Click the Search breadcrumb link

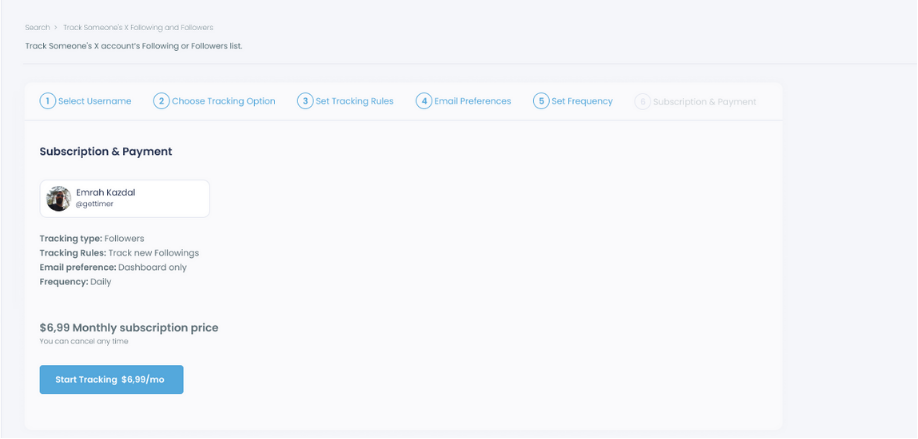click(x=37, y=27)
